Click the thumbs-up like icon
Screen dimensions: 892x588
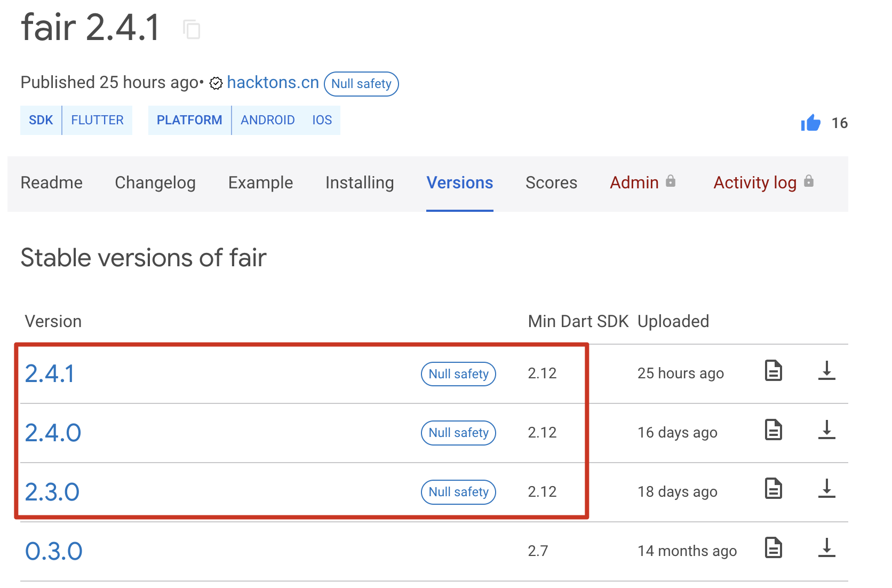tap(810, 123)
